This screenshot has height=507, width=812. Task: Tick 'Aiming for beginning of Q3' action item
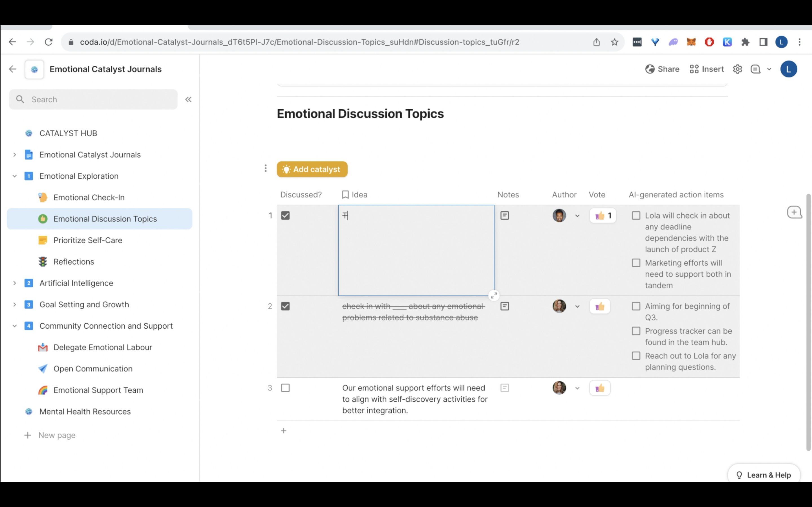[x=636, y=306]
